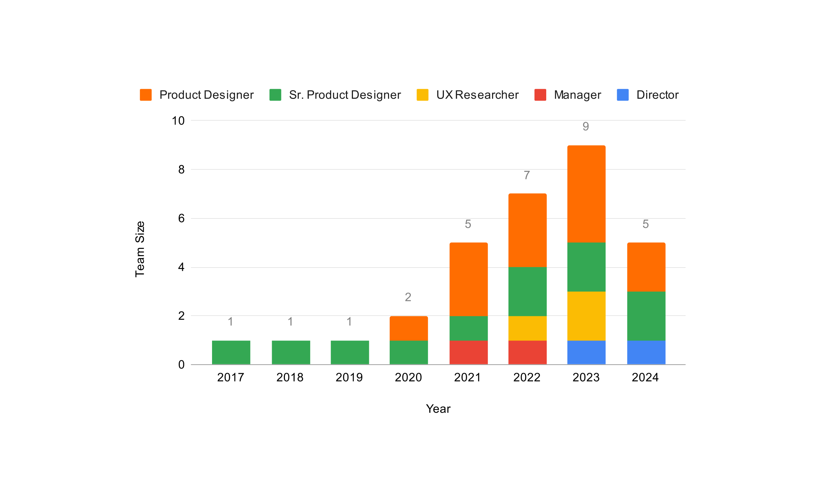Click the total label 7 above 2022
This screenshot has height=504, width=819.
527,175
